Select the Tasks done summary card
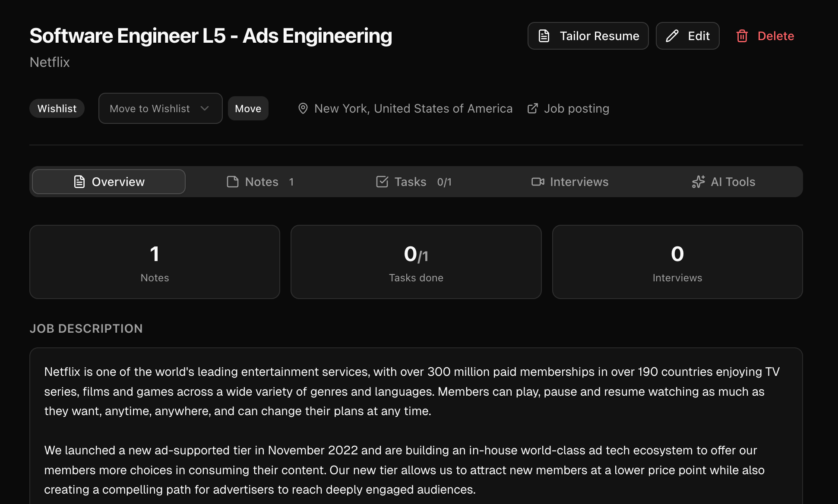The image size is (838, 504). point(416,262)
